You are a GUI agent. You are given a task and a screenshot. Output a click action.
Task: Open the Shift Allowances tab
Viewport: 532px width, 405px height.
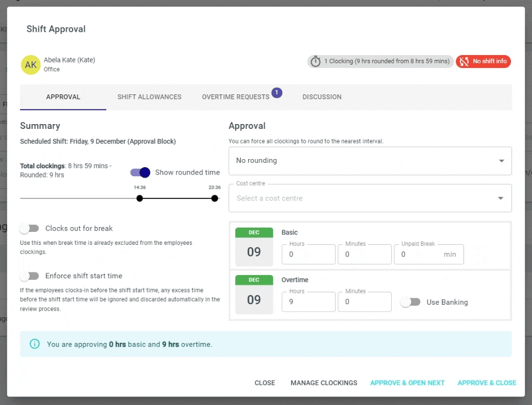click(149, 97)
